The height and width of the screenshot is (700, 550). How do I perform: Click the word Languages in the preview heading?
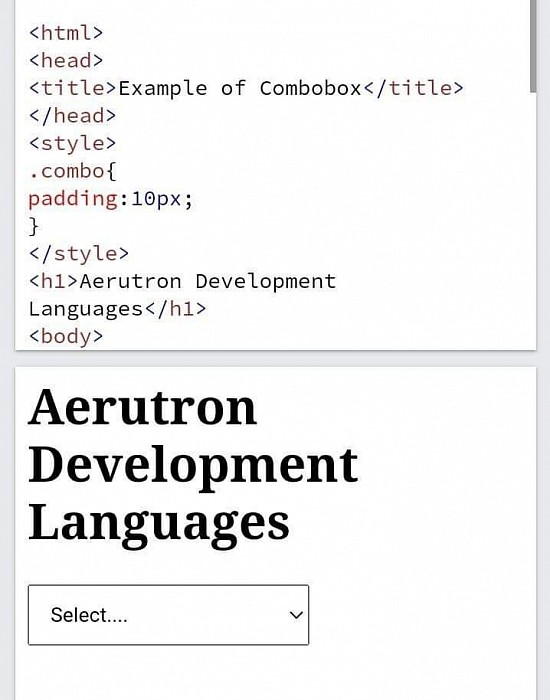[x=159, y=525]
